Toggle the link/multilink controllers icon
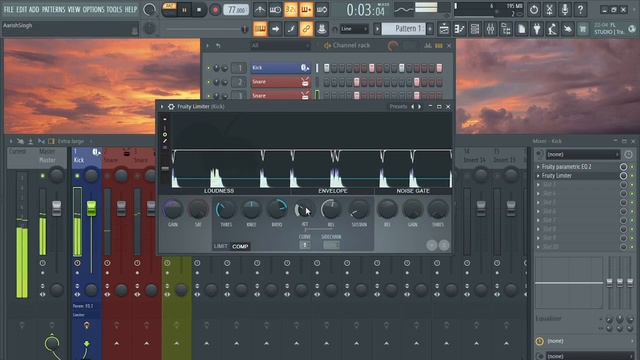640x360 pixels. tap(306, 29)
